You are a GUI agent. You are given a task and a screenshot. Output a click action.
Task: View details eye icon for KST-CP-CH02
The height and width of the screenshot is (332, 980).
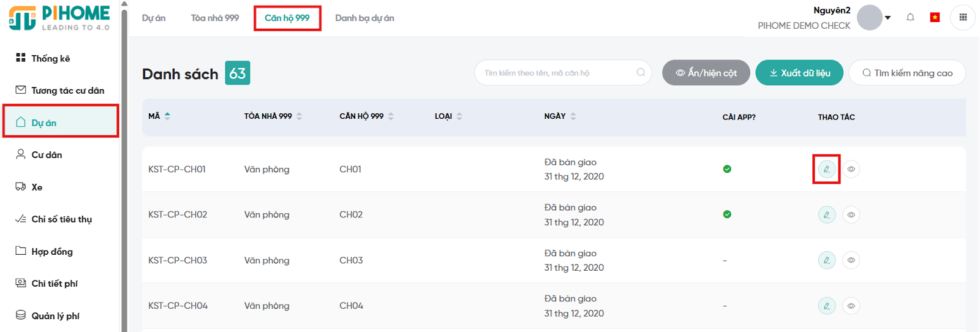pos(851,215)
